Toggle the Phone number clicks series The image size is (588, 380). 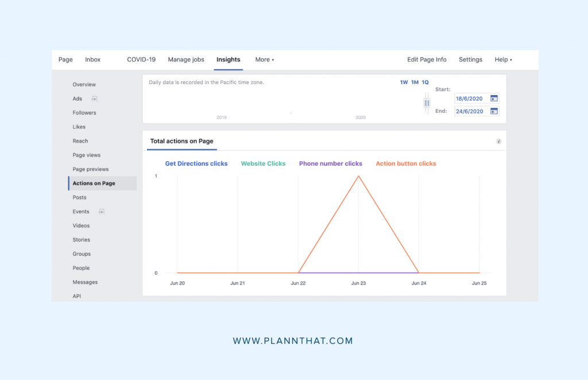coord(330,164)
